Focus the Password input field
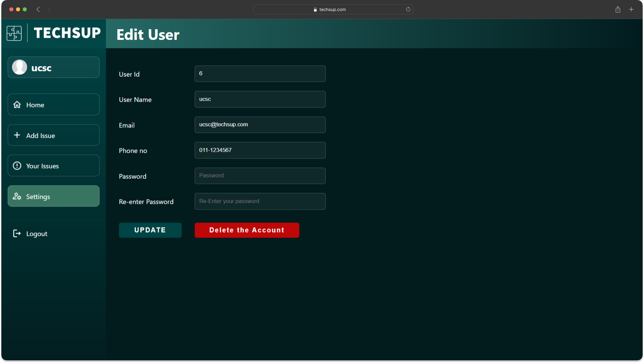644x363 pixels. pyautogui.click(x=260, y=176)
